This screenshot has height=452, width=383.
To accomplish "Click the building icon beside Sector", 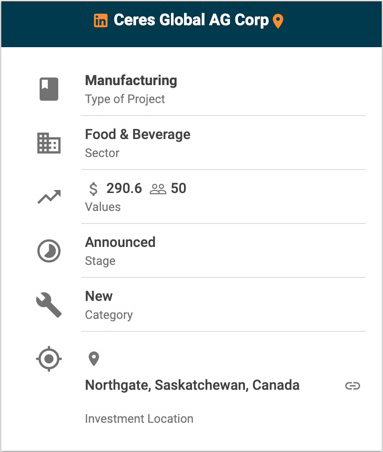I will click(x=49, y=143).
